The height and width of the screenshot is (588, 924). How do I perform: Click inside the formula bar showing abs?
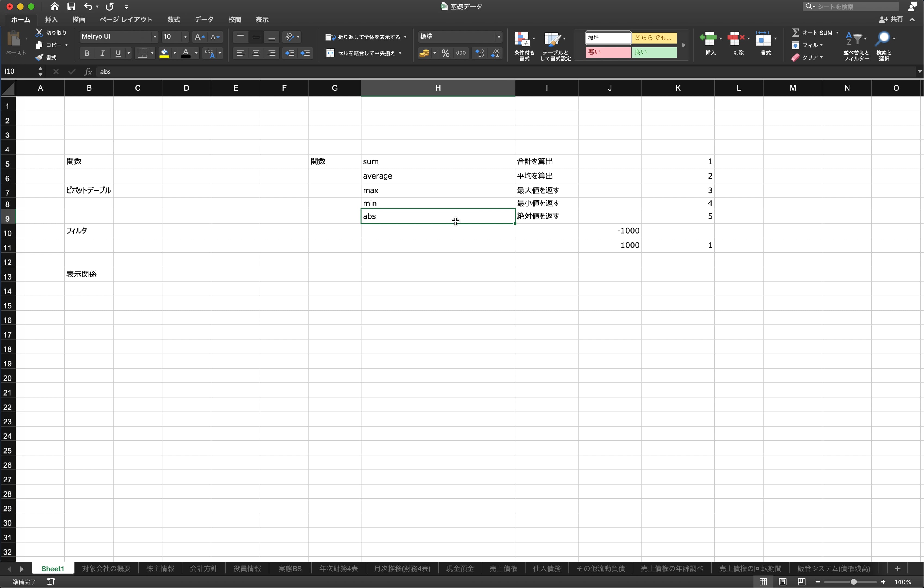point(153,71)
